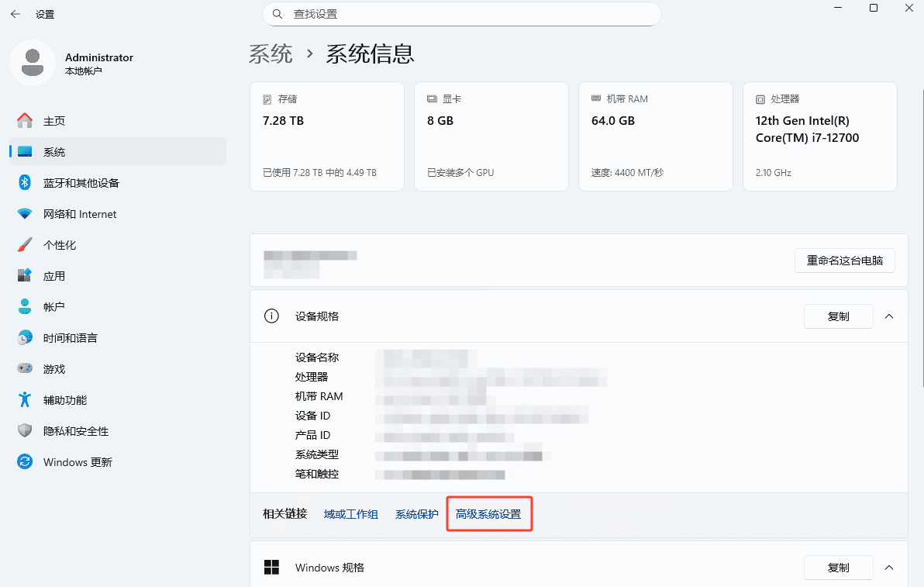Open Windows 更新 page
Screen dimensions: 924x587
(118, 461)
